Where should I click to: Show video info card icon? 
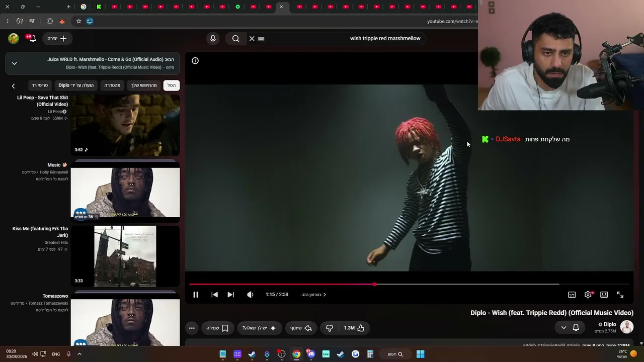pyautogui.click(x=195, y=61)
